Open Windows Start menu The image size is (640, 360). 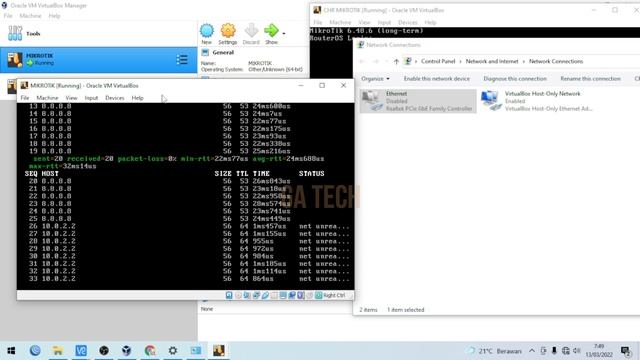coord(11,351)
